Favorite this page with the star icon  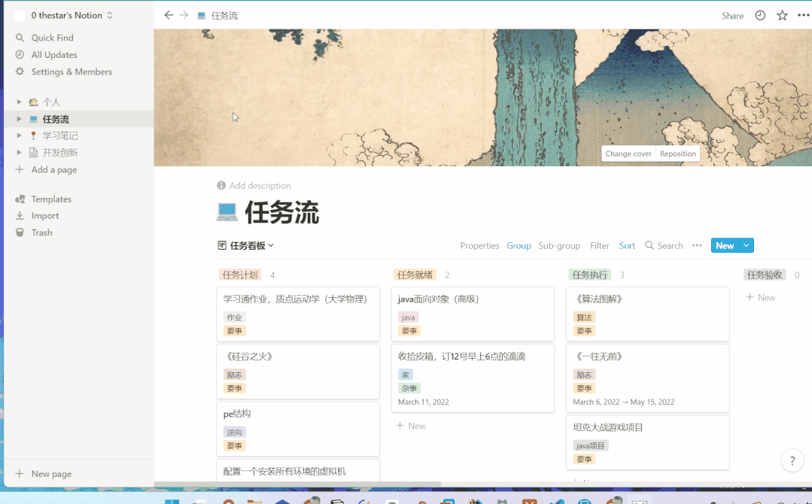782,16
